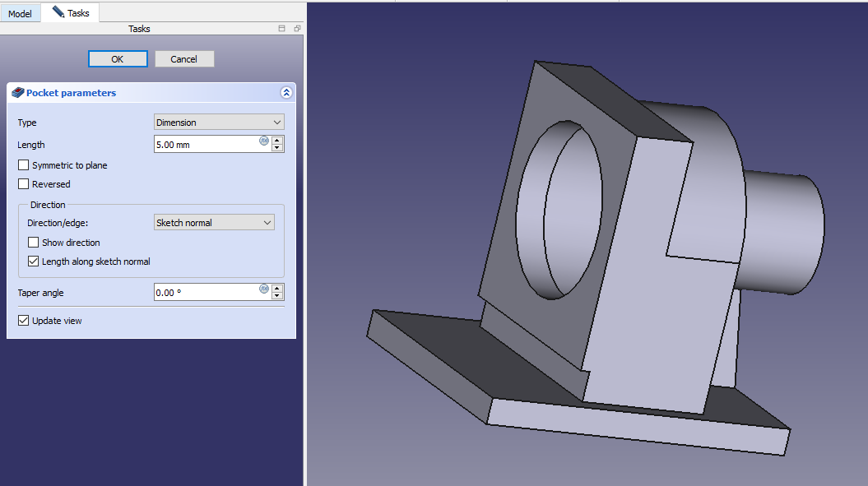Select the Tasks tab
This screenshot has height=486, width=868.
pyautogui.click(x=71, y=13)
